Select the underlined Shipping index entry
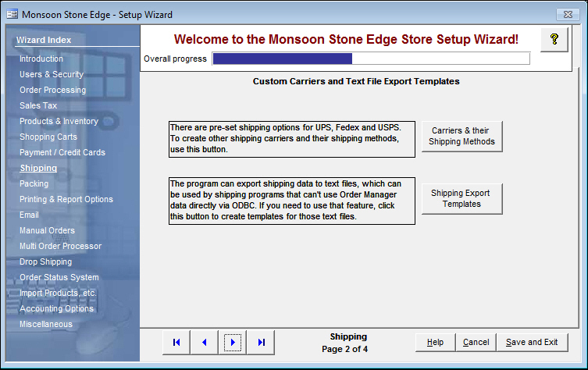The image size is (588, 370). [38, 168]
